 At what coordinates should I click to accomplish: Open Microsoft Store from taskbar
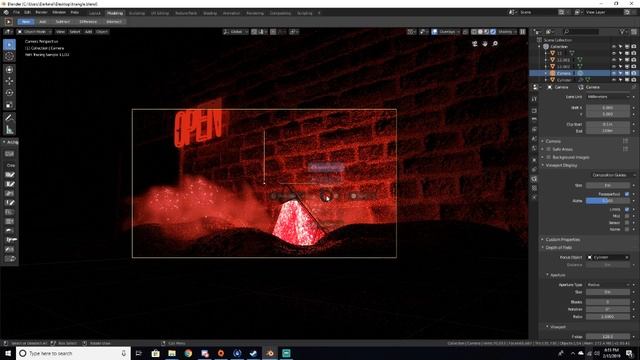tap(156, 353)
